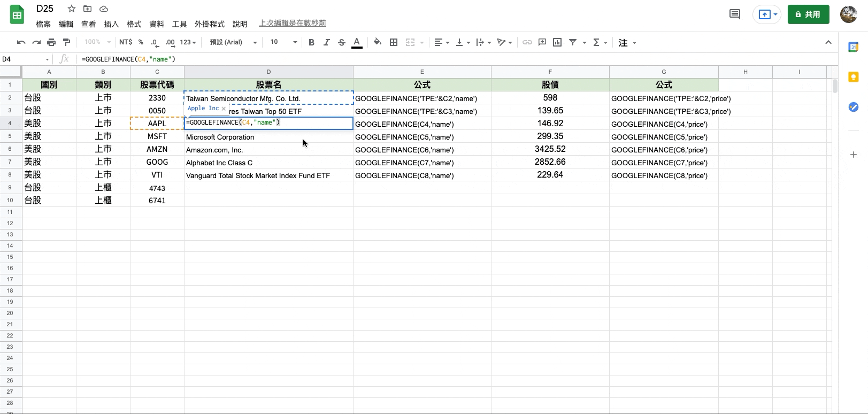This screenshot has width=868, height=414.
Task: Open the last edit history link
Action: pos(293,23)
